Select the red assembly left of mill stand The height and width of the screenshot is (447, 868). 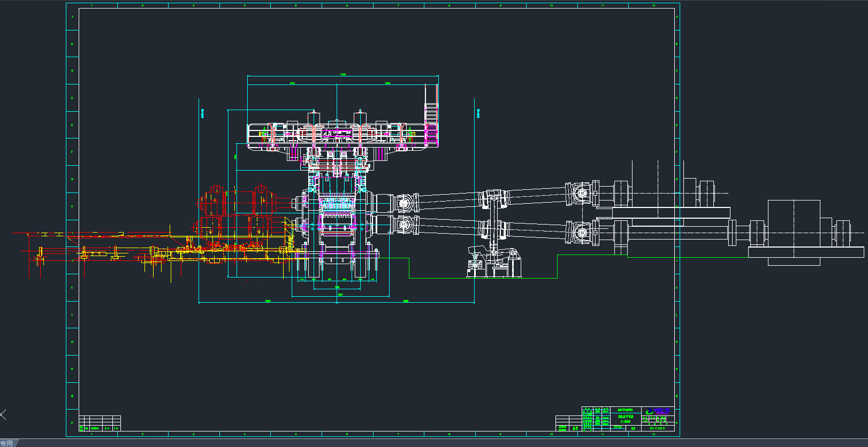(x=243, y=209)
